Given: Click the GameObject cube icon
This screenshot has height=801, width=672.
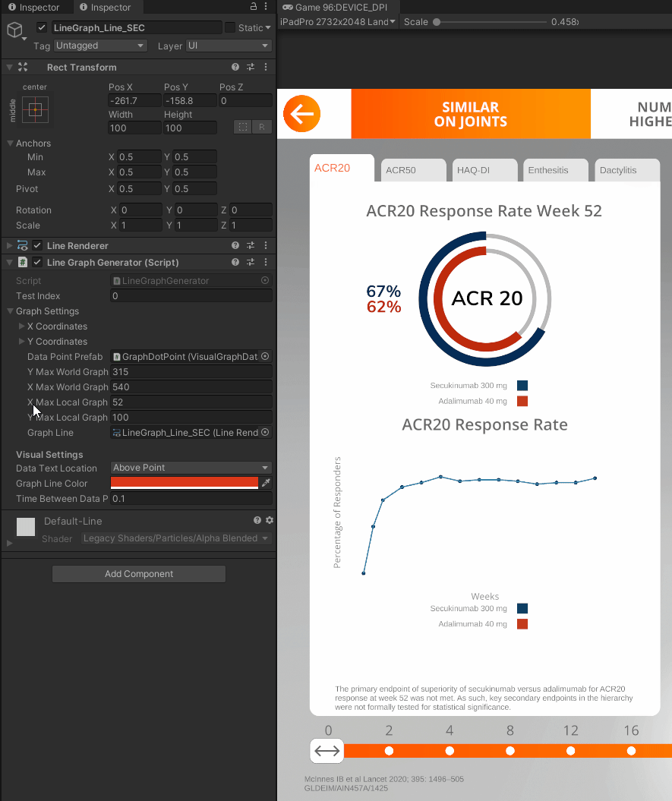Looking at the screenshot, I should point(15,30).
